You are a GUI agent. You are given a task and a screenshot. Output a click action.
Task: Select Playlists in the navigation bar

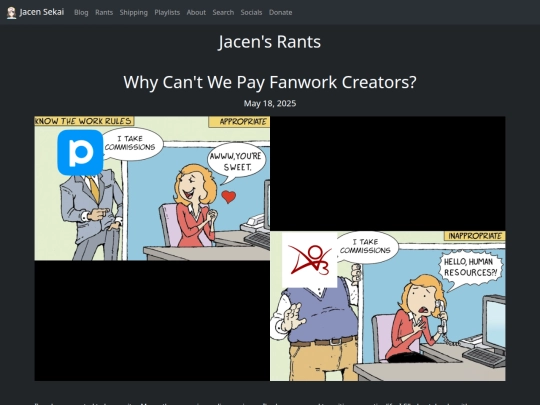pyautogui.click(x=167, y=12)
